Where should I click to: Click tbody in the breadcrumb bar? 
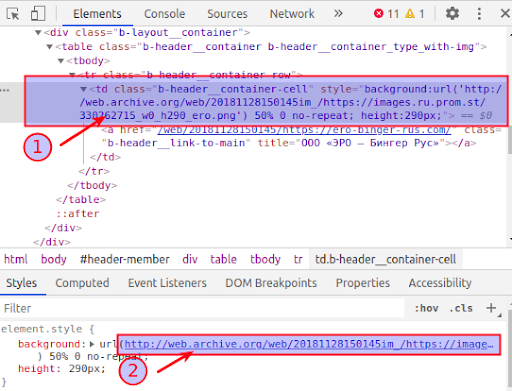265,259
